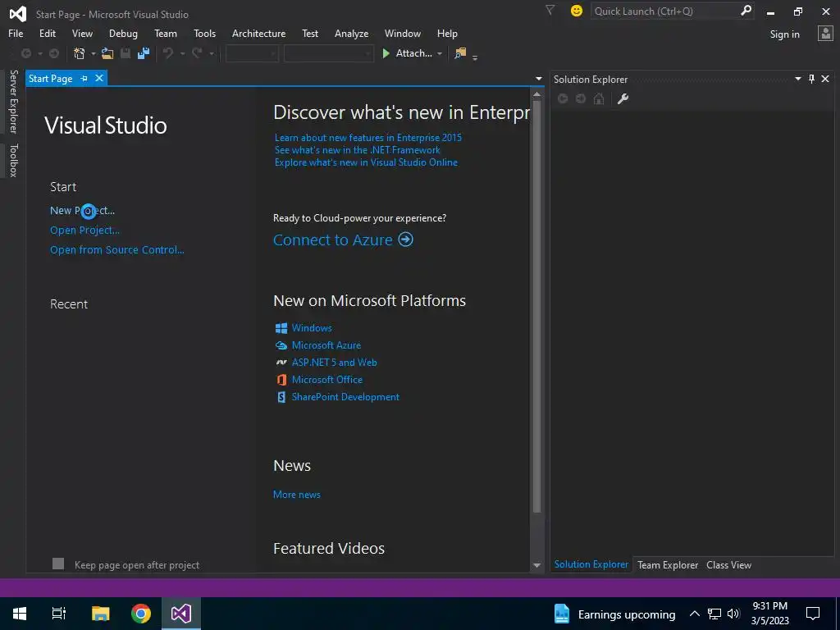Click the Navigate Forward toolbar icon
Screen dimensions: 840x630
(54, 53)
